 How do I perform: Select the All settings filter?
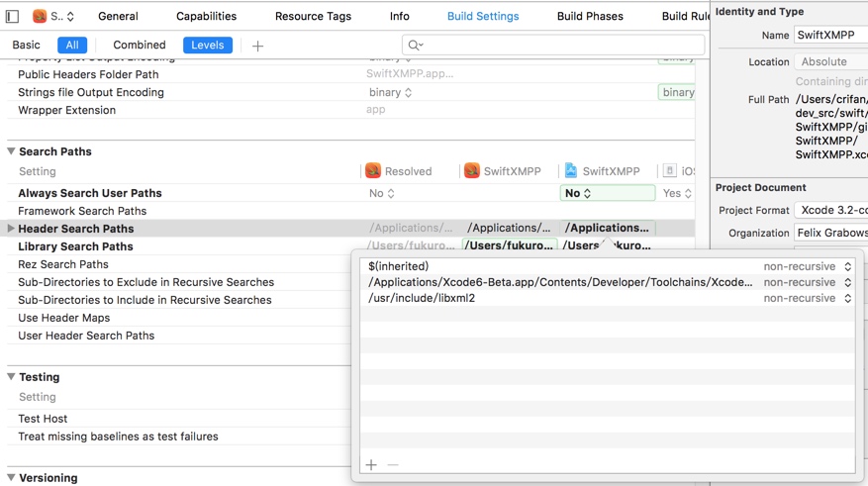tap(72, 45)
